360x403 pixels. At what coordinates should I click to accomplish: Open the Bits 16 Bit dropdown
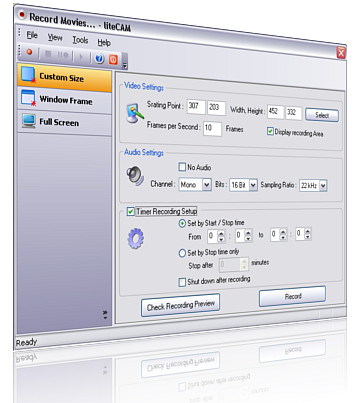253,185
